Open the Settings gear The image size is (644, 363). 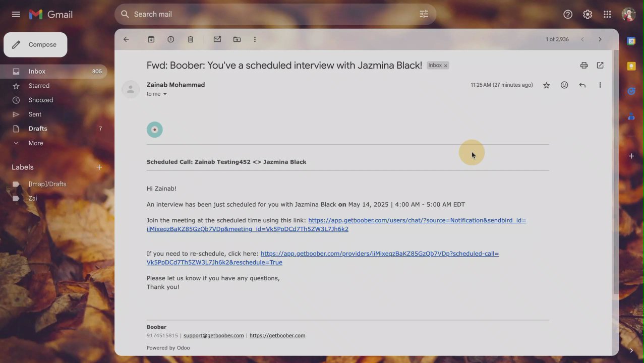pos(588,14)
